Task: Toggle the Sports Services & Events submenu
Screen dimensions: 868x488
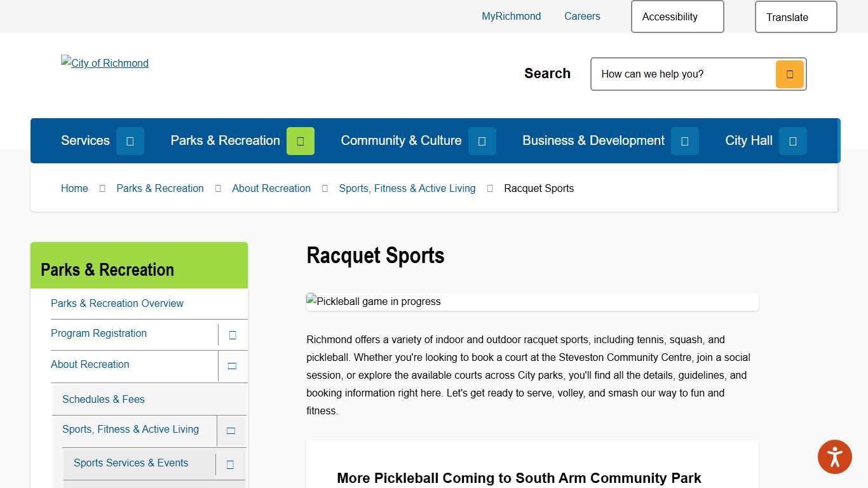Action: pos(229,464)
